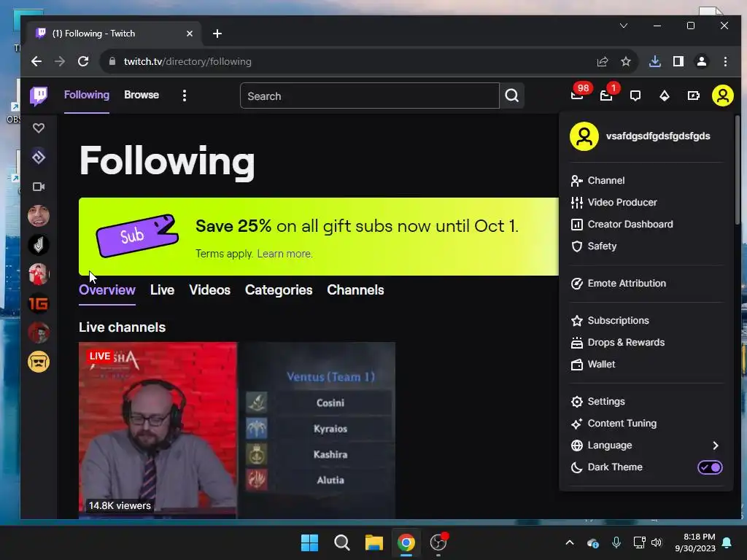The width and height of the screenshot is (747, 560).
Task: Click the search magnifier button
Action: [x=512, y=96]
